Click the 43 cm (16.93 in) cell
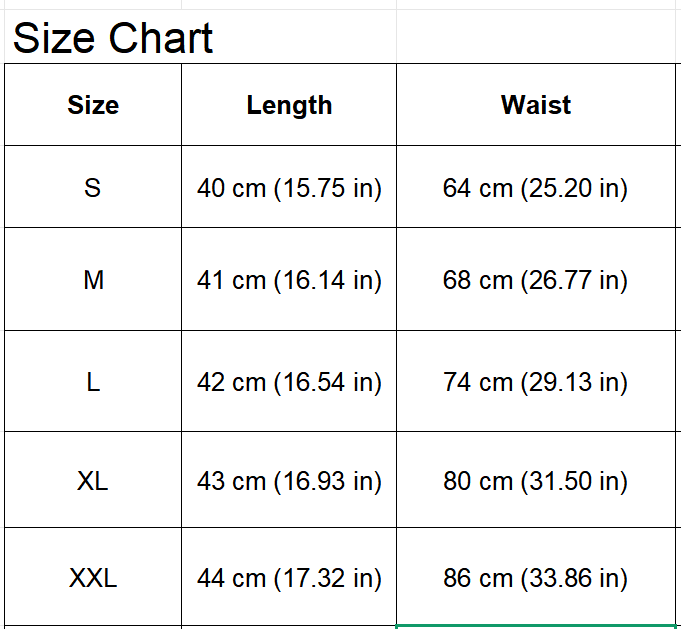 click(289, 481)
